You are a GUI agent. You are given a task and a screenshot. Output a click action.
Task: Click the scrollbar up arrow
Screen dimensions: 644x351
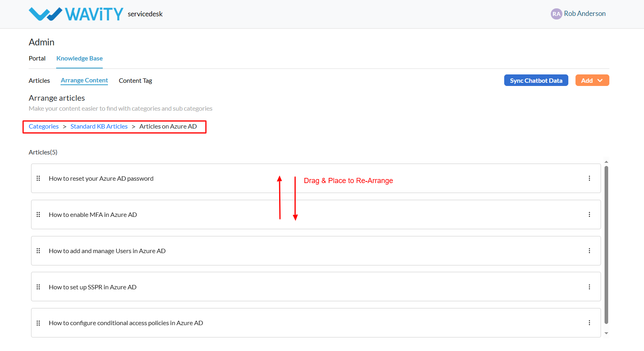[x=606, y=162]
